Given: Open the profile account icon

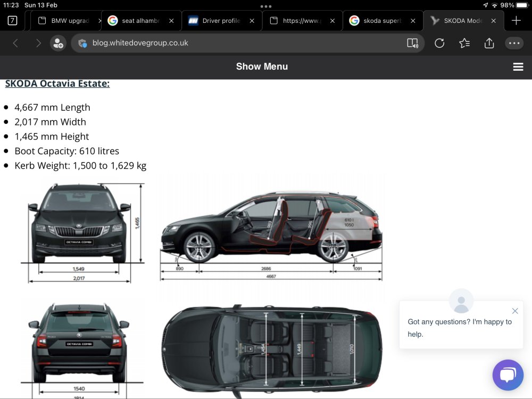Looking at the screenshot, I should pos(58,43).
